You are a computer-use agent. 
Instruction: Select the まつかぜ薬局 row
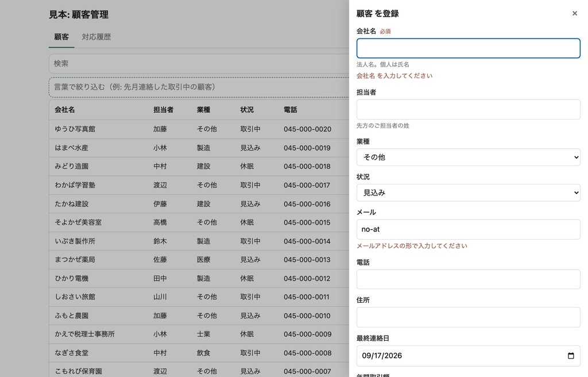point(199,259)
